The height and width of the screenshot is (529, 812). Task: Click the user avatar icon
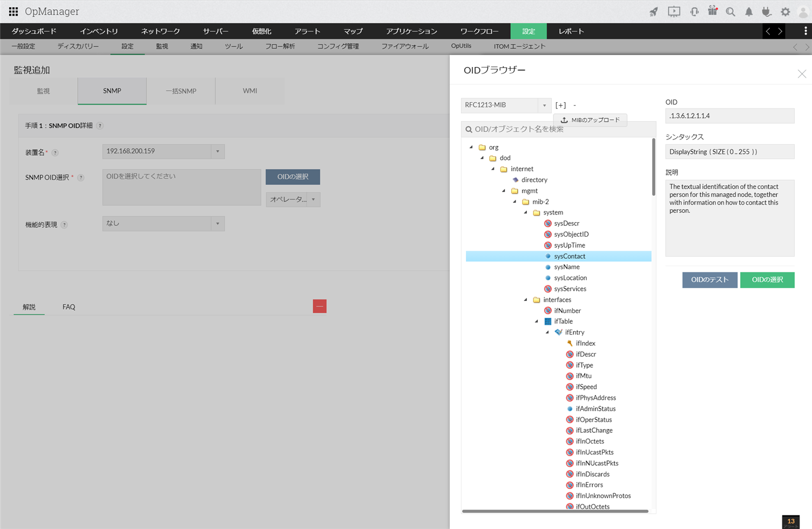coord(803,12)
